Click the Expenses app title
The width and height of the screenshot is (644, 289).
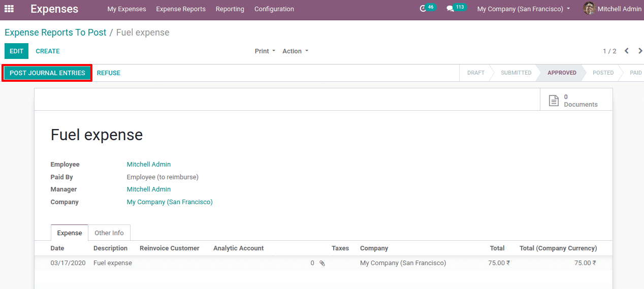point(54,9)
